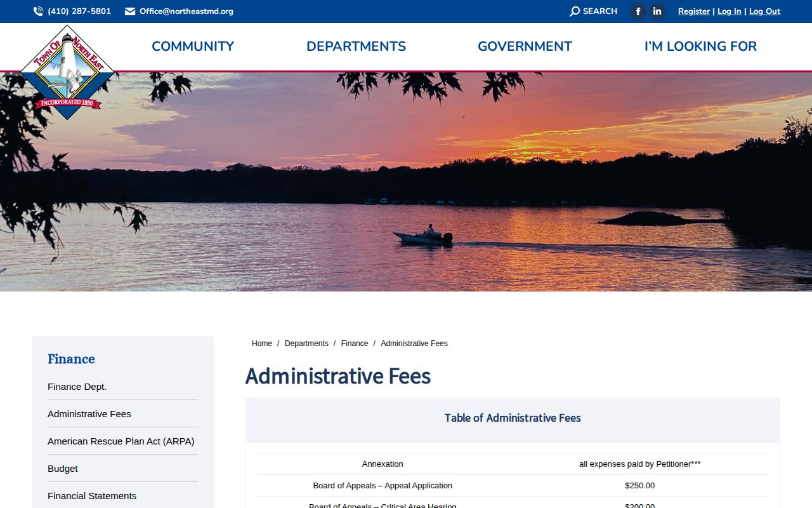Open American Rescue Plan Act (ARPA) page
This screenshot has height=508, width=812.
(x=121, y=441)
